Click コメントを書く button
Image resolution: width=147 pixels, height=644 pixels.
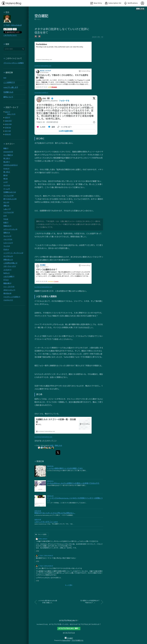pos(41,534)
